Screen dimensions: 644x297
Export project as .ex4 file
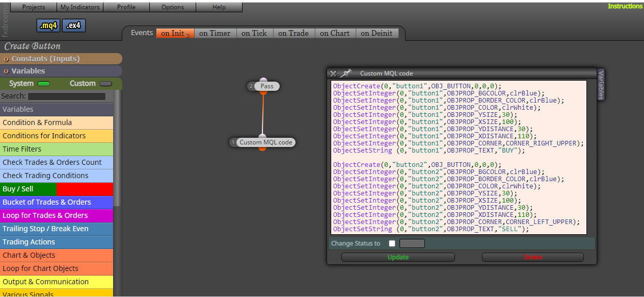pos(74,26)
